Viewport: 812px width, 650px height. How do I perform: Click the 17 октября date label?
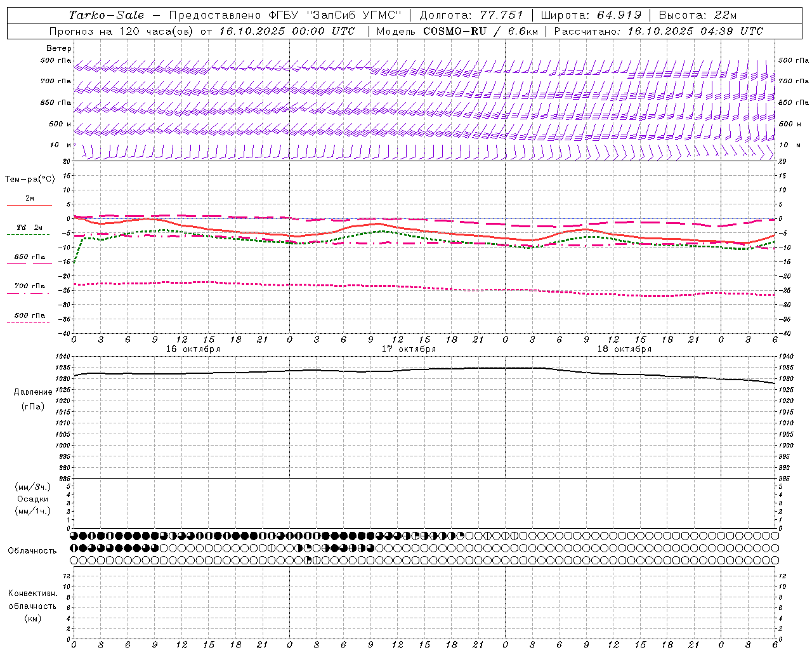point(409,349)
